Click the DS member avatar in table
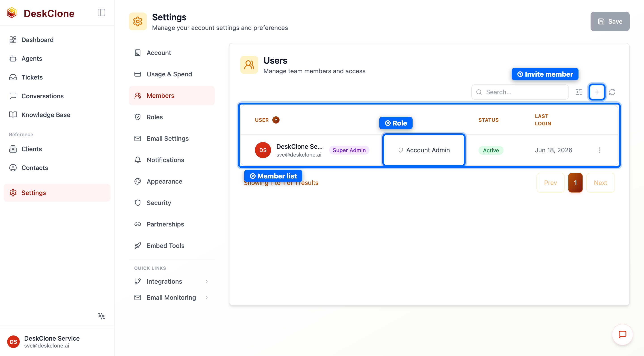Viewport: 644px width, 356px height. click(x=263, y=150)
